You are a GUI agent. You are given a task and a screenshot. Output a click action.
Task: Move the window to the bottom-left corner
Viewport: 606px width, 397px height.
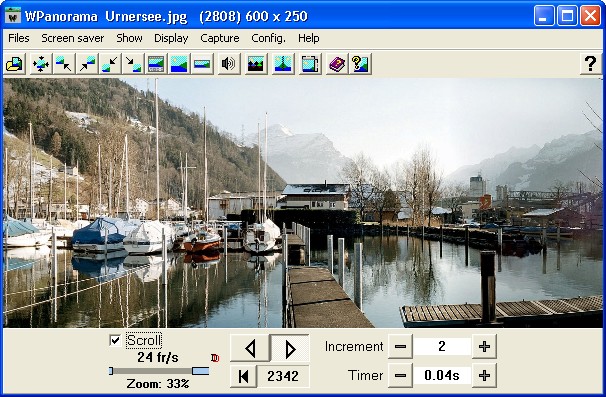110,64
